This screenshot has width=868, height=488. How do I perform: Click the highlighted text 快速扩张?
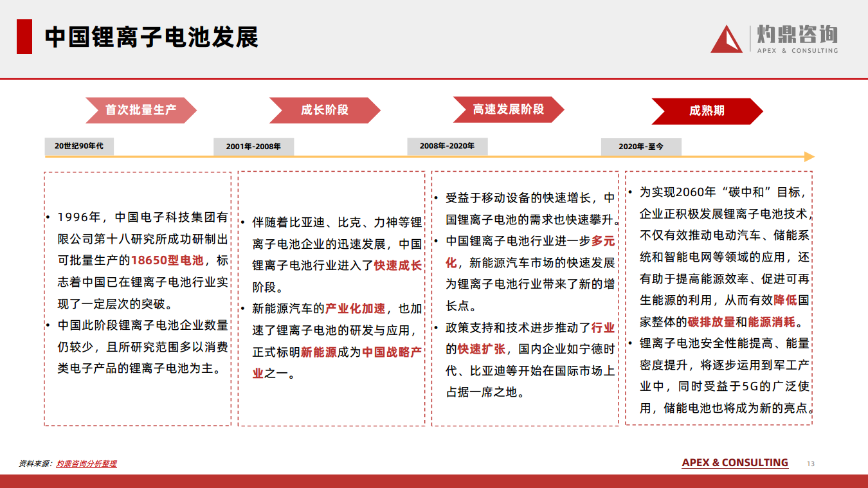(x=482, y=349)
